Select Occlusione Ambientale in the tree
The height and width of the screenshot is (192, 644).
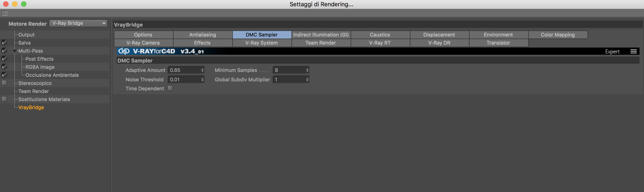(x=52, y=75)
